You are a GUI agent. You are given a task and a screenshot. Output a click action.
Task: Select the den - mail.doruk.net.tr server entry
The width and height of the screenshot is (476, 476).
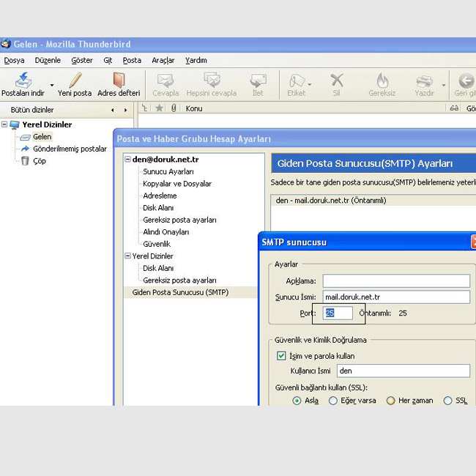(x=331, y=201)
